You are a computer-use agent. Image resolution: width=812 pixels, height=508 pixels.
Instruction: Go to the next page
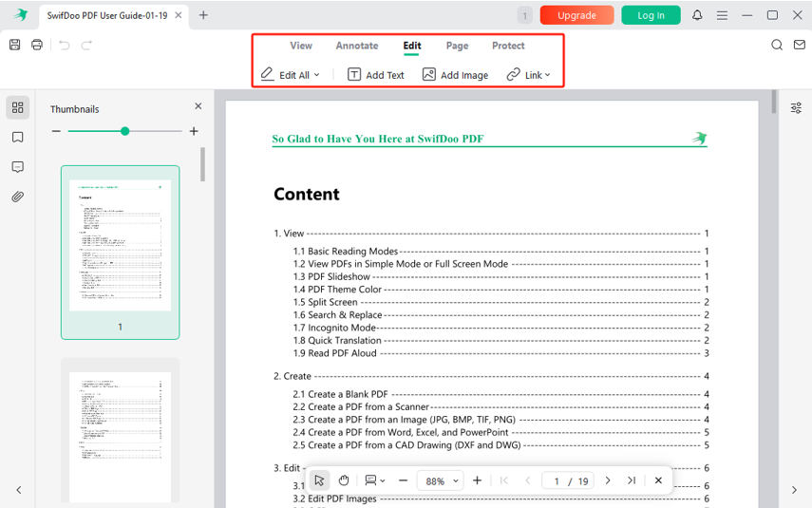pyautogui.click(x=608, y=480)
